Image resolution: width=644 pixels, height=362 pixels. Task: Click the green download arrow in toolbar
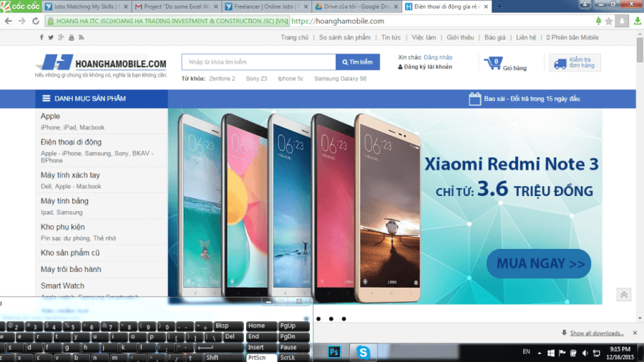[x=638, y=21]
